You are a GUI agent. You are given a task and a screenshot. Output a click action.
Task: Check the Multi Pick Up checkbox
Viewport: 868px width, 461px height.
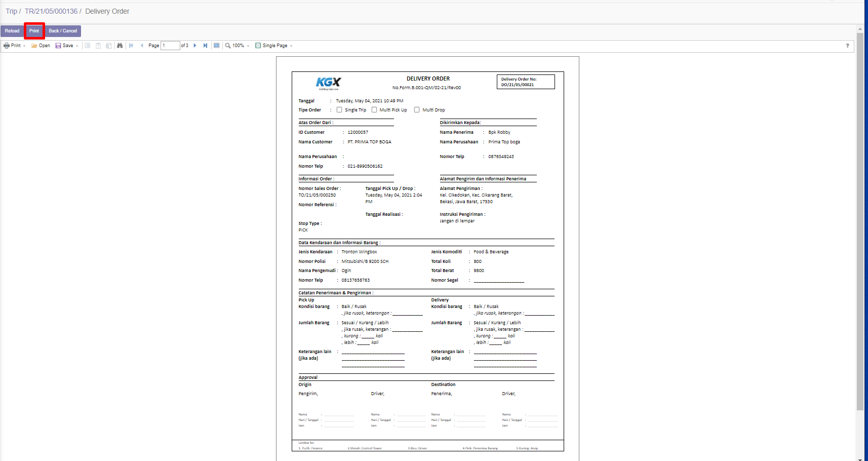tap(374, 110)
